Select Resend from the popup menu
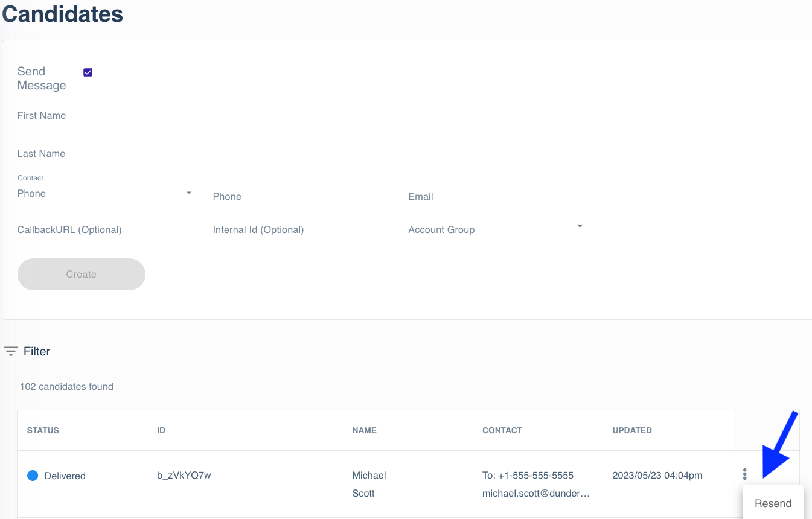812x519 pixels. pos(772,503)
